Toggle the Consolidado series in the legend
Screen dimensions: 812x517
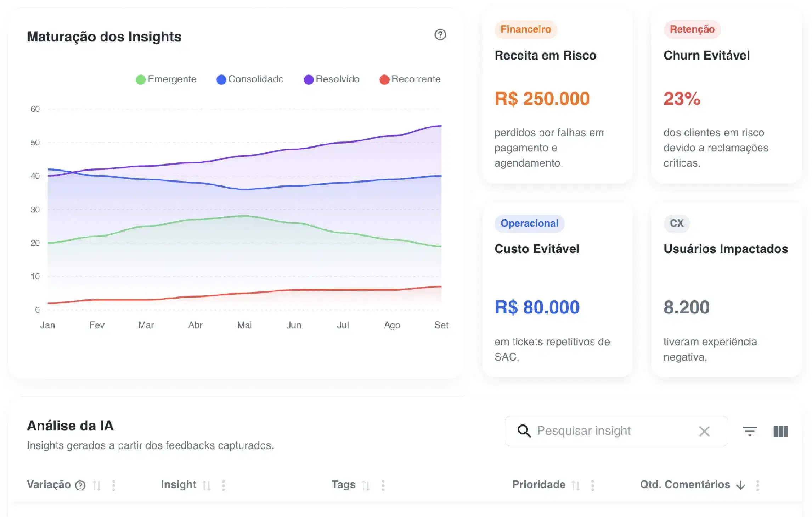point(250,79)
